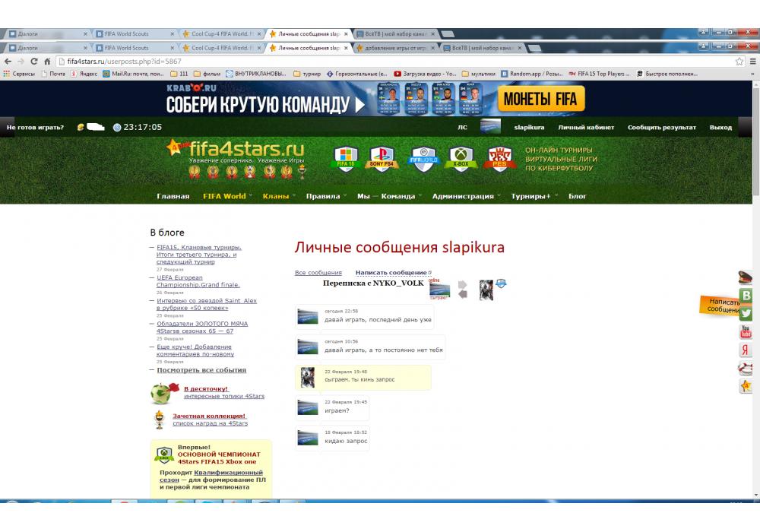The image size is (760, 532).
Task: Bookmark this page with the star icon
Action: coord(739,62)
